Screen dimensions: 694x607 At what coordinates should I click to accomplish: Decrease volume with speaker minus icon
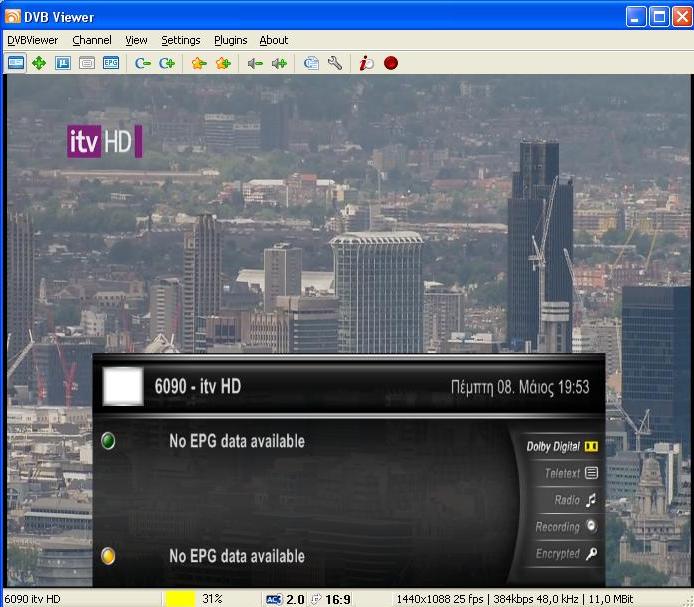pyautogui.click(x=255, y=63)
